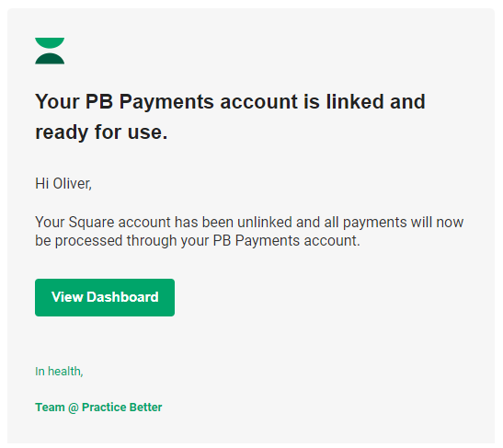This screenshot has height=448, width=503.
Task: Click 'PB Payments account.' ending the body text
Action: pos(287,241)
